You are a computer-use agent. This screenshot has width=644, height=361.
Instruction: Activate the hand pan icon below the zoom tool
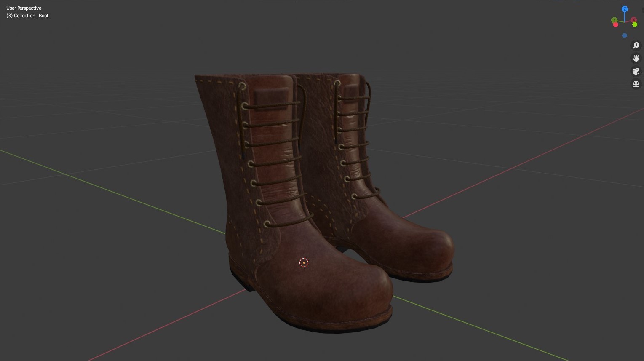(636, 58)
